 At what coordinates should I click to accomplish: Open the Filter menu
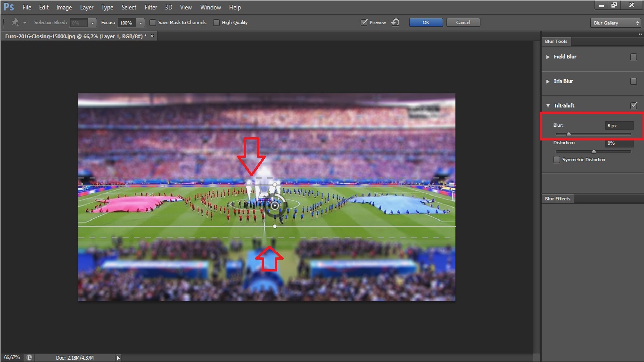pos(151,7)
